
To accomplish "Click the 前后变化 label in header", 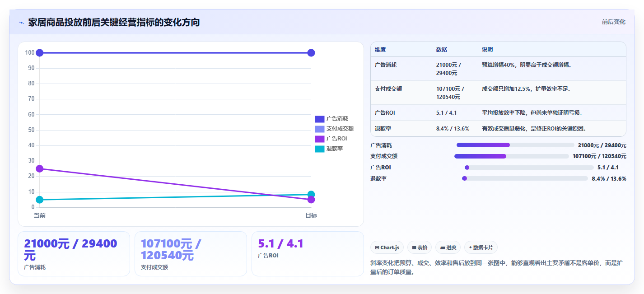I will click(x=614, y=22).
